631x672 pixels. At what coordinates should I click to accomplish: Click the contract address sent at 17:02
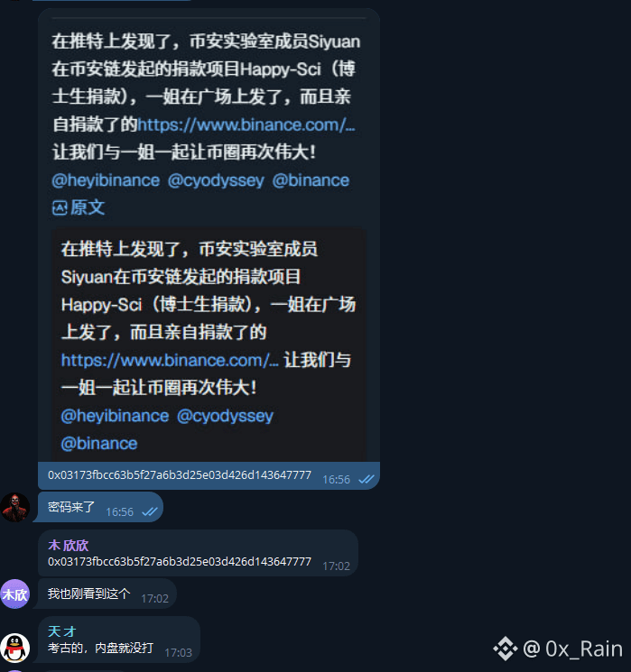coord(180,562)
